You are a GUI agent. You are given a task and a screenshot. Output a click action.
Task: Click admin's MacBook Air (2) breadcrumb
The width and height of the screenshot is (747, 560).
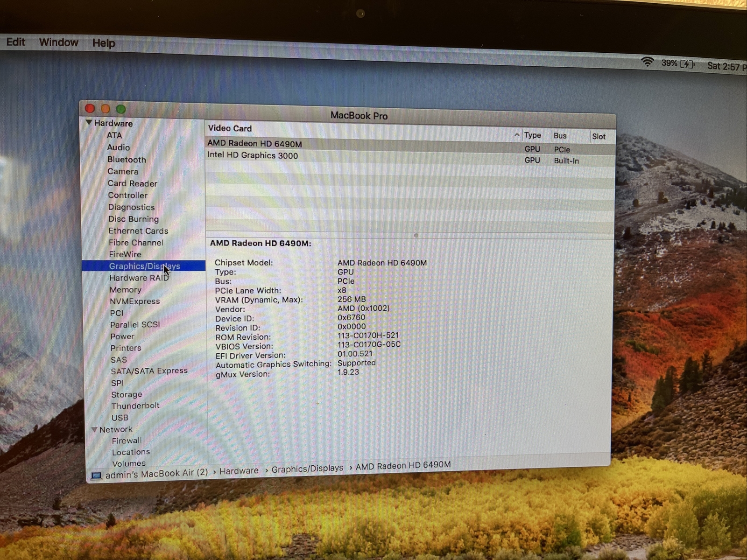(x=156, y=474)
